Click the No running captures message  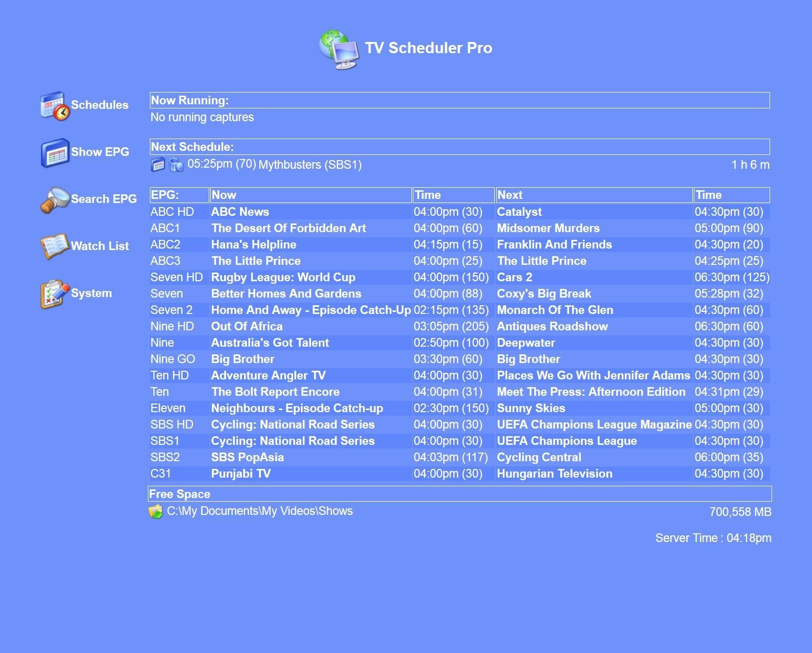[x=202, y=117]
